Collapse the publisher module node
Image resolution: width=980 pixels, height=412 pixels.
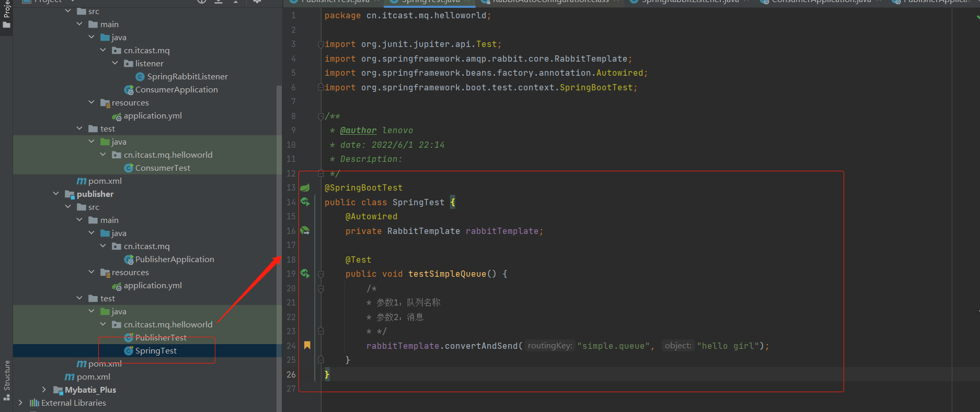(x=56, y=194)
